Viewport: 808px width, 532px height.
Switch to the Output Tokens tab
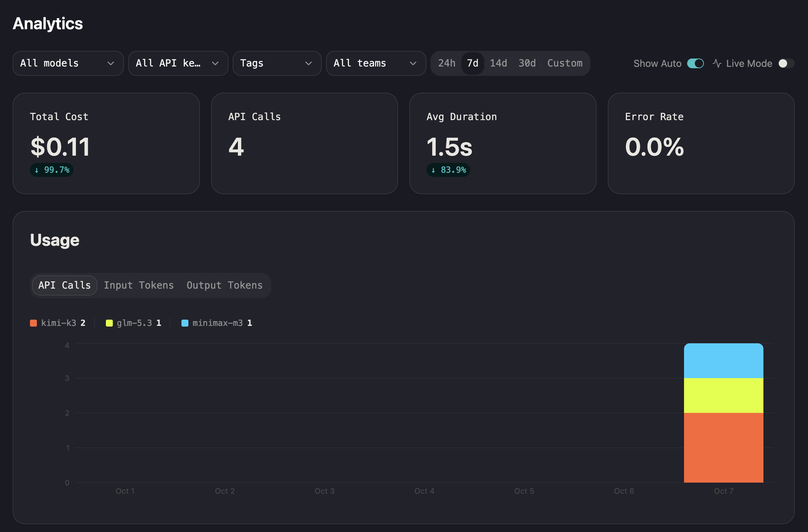click(x=225, y=286)
